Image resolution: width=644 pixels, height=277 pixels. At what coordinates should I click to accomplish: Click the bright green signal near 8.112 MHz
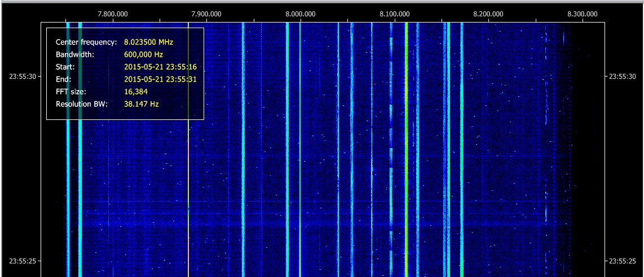[x=406, y=150]
